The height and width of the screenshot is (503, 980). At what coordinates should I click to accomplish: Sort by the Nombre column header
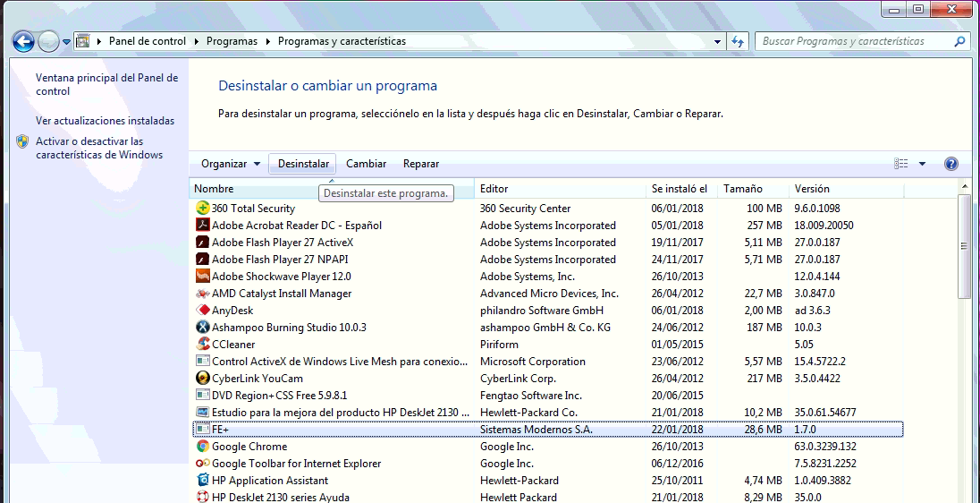pos(331,188)
